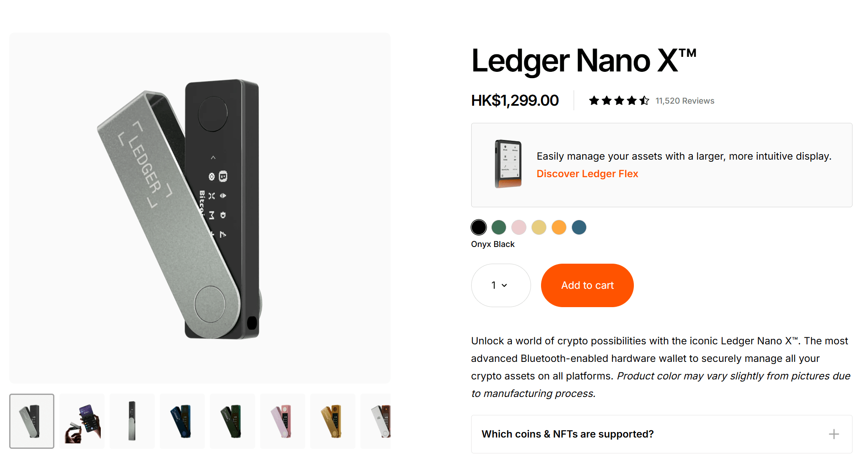
Task: Expand the coins & NFTs plus icon
Action: click(x=834, y=434)
